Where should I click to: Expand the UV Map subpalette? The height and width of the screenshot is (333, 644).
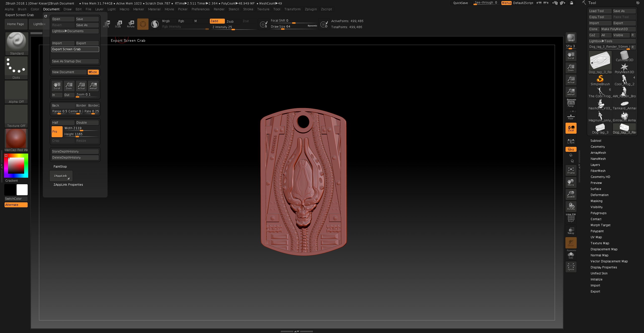coord(596,237)
